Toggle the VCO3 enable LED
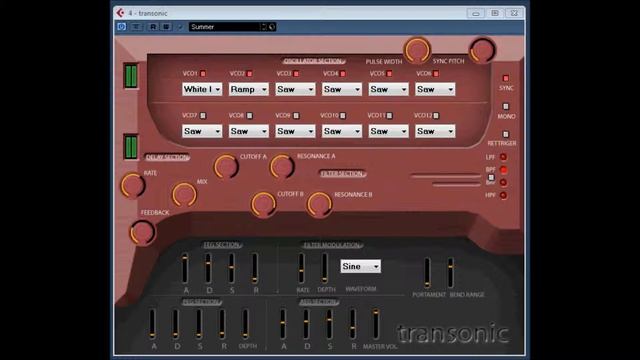Image resolution: width=640 pixels, height=360 pixels. point(296,73)
